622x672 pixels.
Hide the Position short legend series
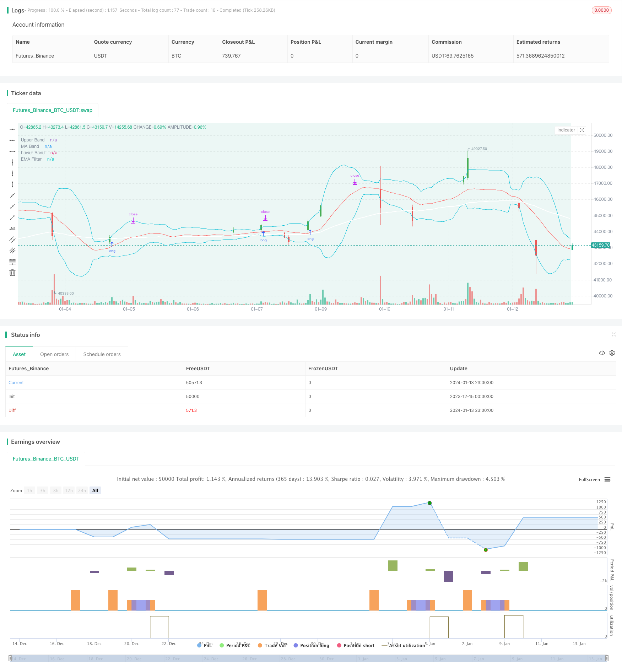356,645
